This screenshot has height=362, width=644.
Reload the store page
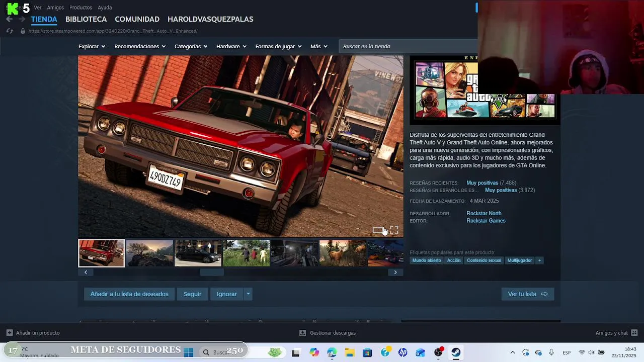click(x=9, y=31)
